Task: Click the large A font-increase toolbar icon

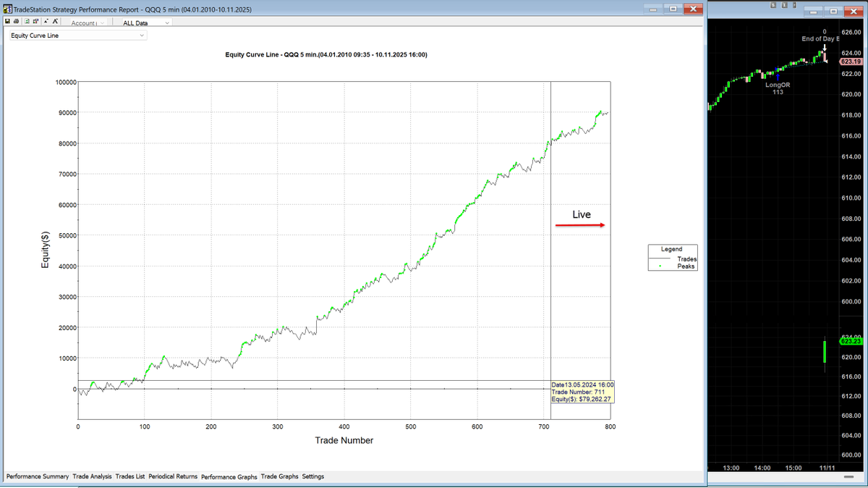Action: click(55, 21)
